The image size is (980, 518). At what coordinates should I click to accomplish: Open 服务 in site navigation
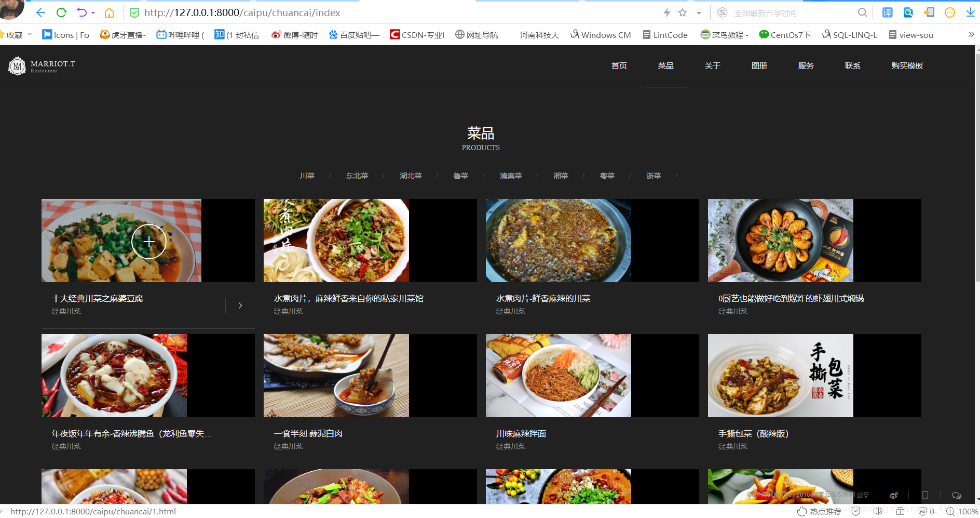[806, 66]
